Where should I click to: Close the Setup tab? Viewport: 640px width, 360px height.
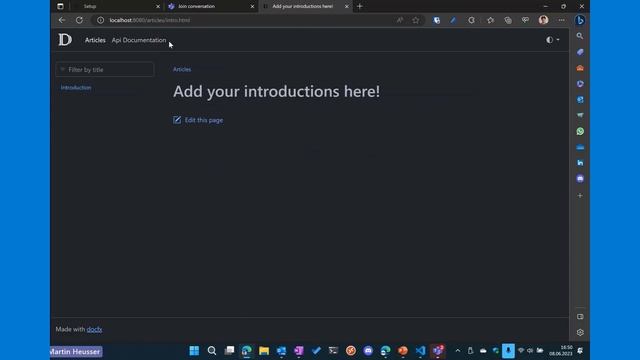[158, 7]
